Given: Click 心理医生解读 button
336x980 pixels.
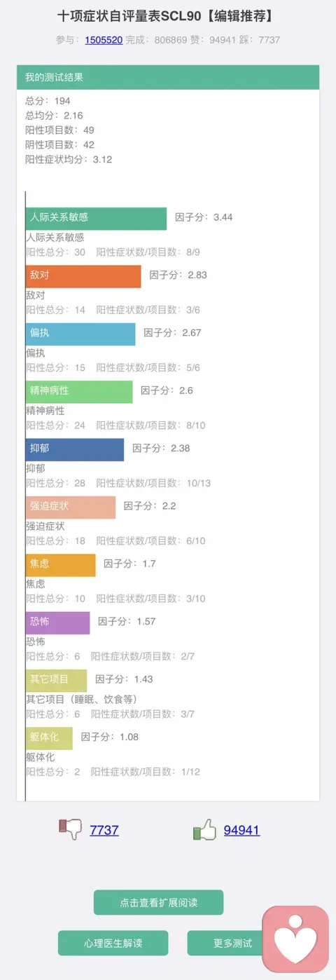Looking at the screenshot, I should click(x=113, y=943).
